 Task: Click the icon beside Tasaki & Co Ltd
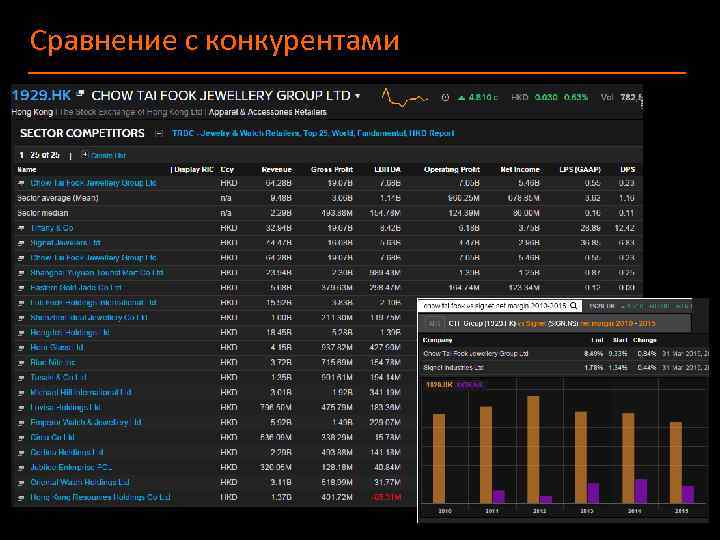(21, 378)
